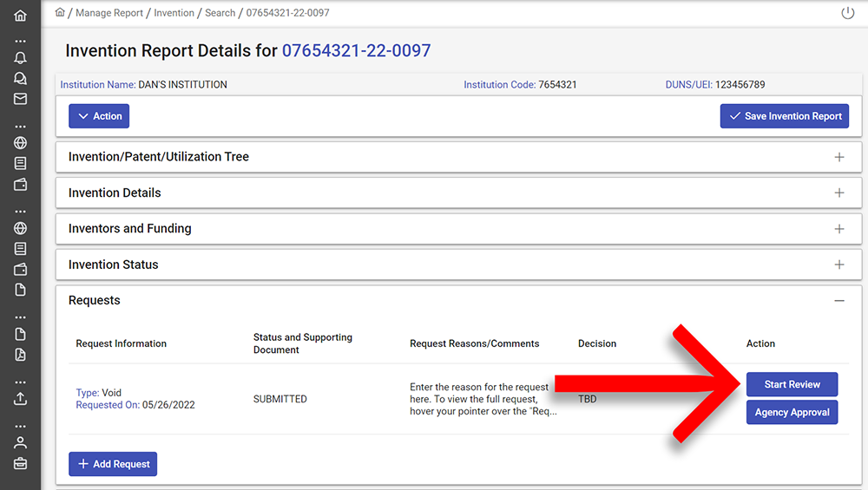Click the Start Review button
The height and width of the screenshot is (490, 868).
(792, 384)
